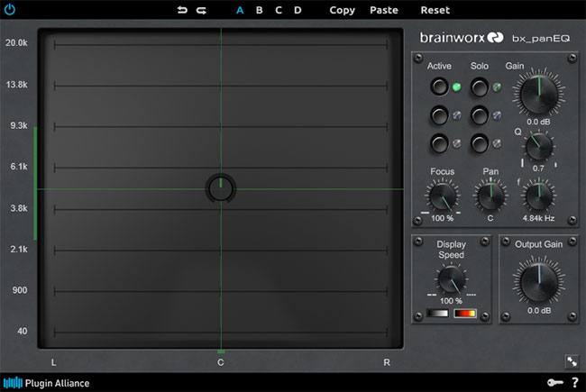Open the help question mark

575,382
